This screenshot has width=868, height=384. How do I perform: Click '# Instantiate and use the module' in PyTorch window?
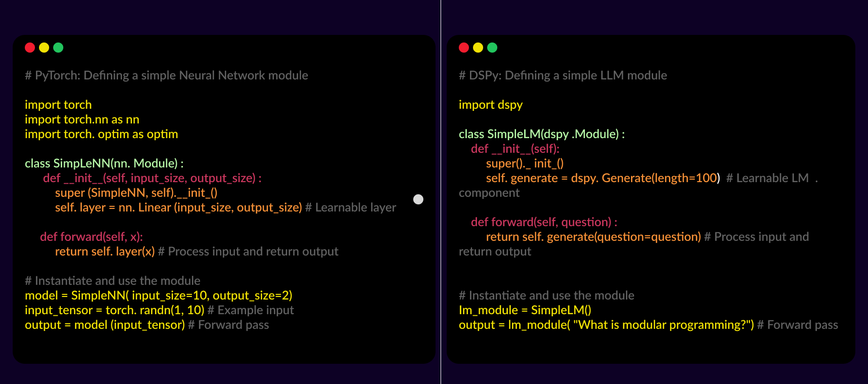tap(112, 281)
